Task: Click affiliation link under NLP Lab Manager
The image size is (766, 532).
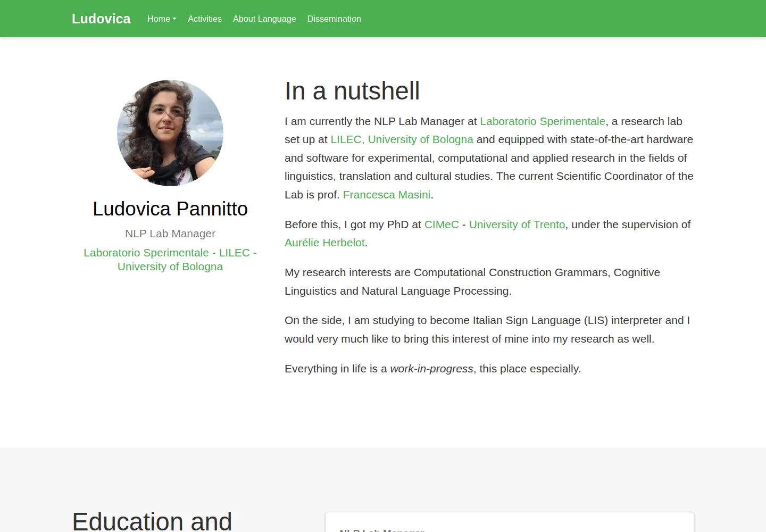Action: pos(170,260)
